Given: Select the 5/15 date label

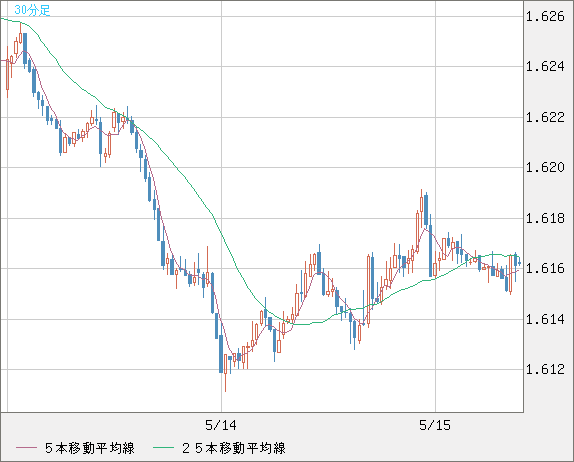Looking at the screenshot, I should [435, 425].
